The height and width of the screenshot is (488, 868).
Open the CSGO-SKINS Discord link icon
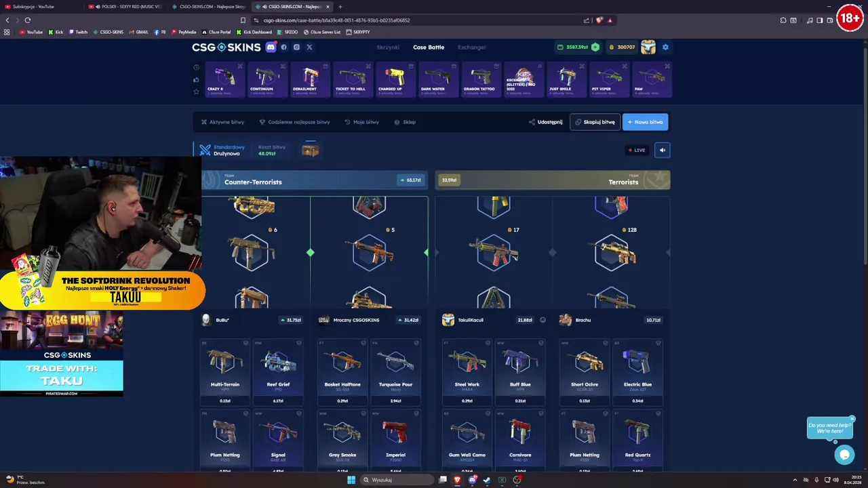point(271,47)
